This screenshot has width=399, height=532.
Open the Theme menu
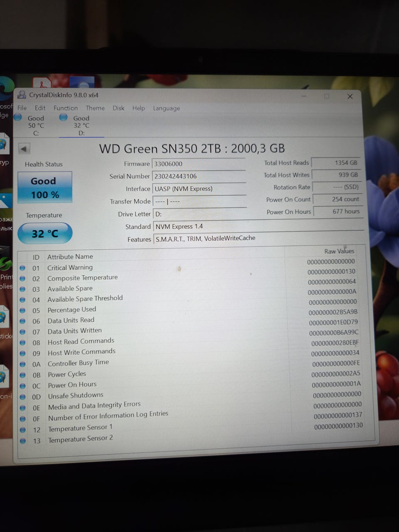pos(95,108)
